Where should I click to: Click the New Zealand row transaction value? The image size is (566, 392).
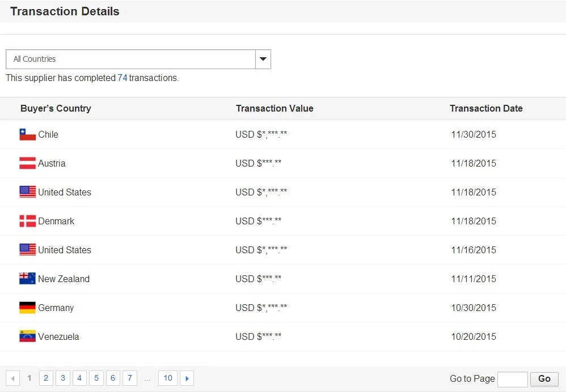[259, 279]
